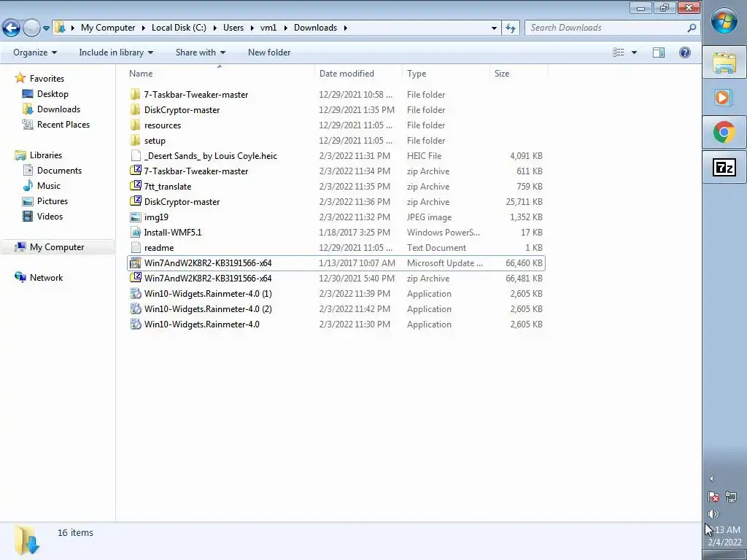
Task: Change the view icon button
Action: pos(618,52)
